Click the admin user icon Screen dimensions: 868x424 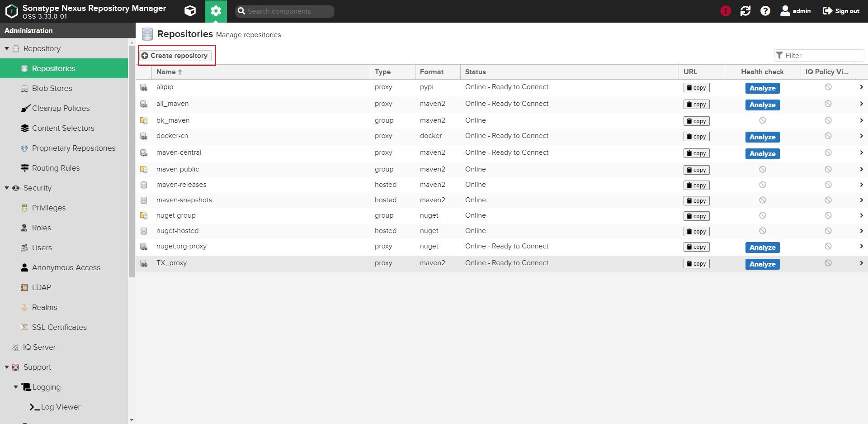click(785, 11)
